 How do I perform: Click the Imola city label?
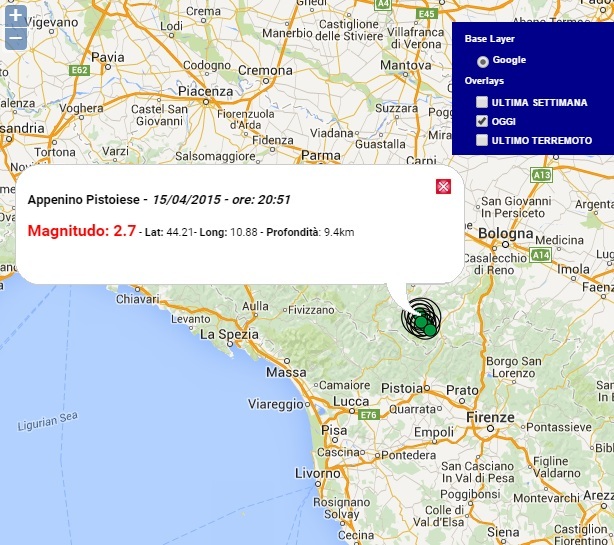pyautogui.click(x=573, y=269)
